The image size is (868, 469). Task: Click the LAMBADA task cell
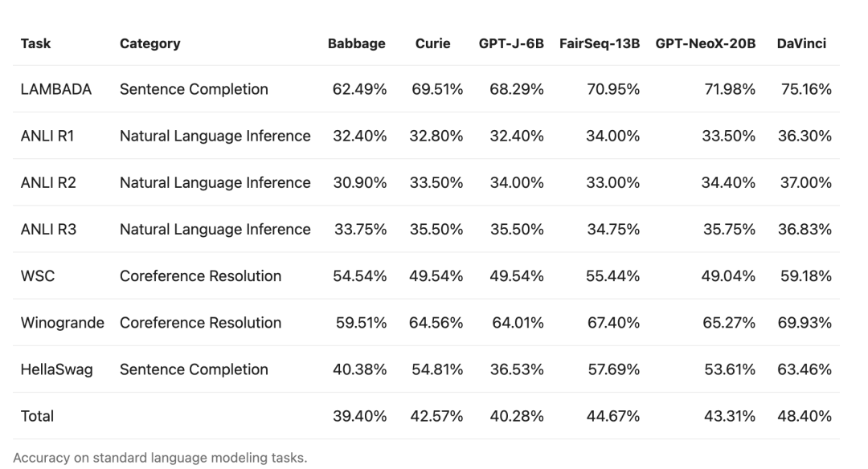[55, 89]
